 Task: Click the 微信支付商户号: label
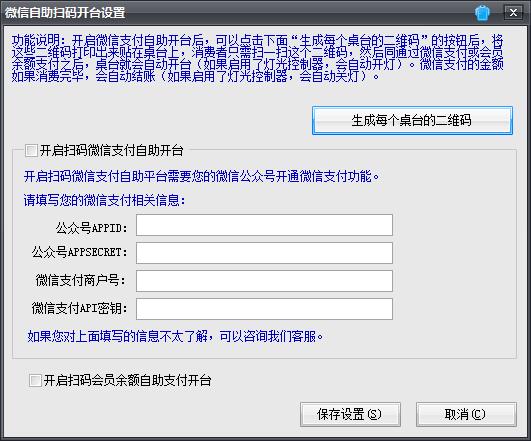(x=81, y=280)
